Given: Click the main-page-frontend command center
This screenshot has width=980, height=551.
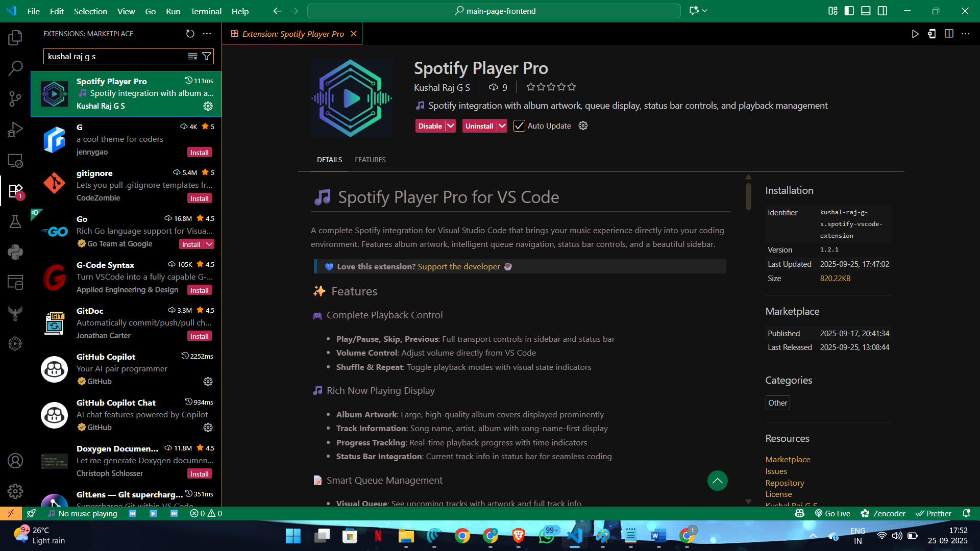Looking at the screenshot, I should click(494, 11).
